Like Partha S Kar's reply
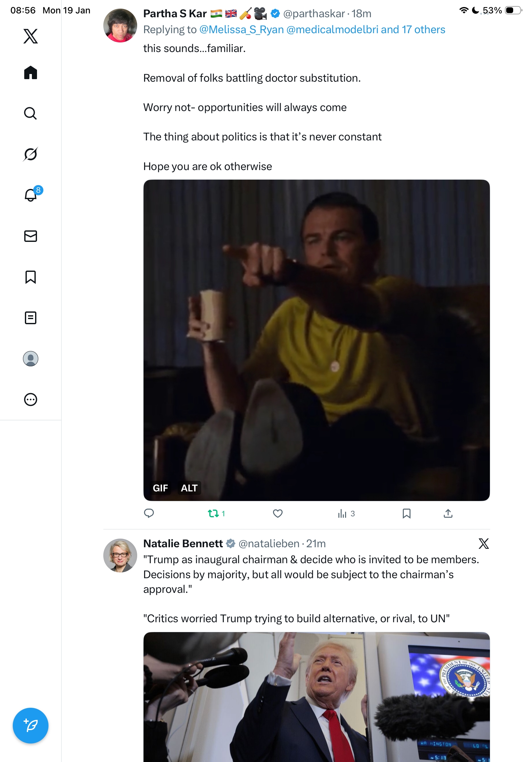This screenshot has height=762, width=532. pos(277,513)
